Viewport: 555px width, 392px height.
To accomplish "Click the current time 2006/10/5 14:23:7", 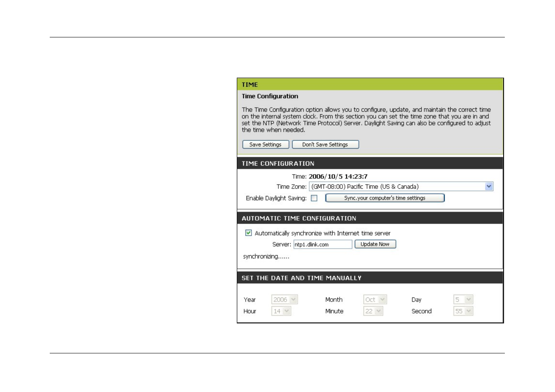I will 338,177.
